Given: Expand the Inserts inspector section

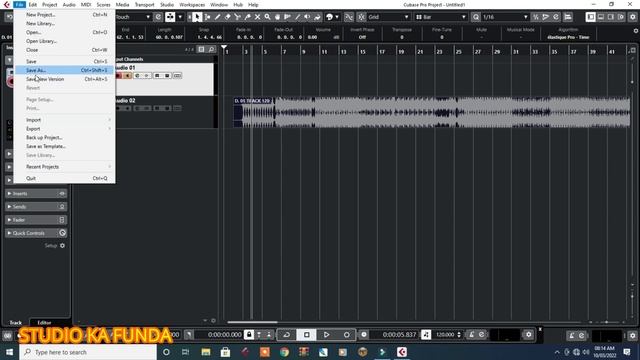Looking at the screenshot, I should pos(36,193).
